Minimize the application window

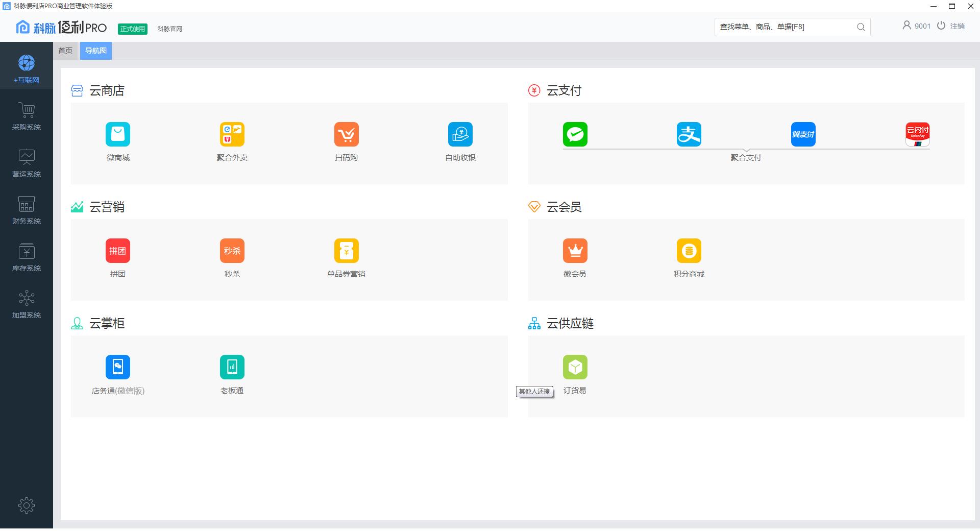(934, 6)
